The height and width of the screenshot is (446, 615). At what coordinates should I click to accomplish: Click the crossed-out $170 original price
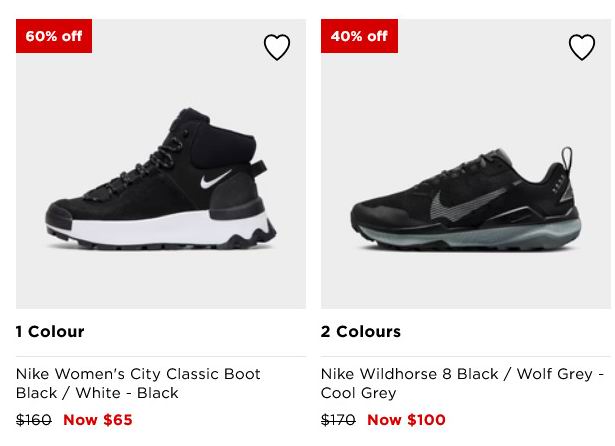point(338,420)
